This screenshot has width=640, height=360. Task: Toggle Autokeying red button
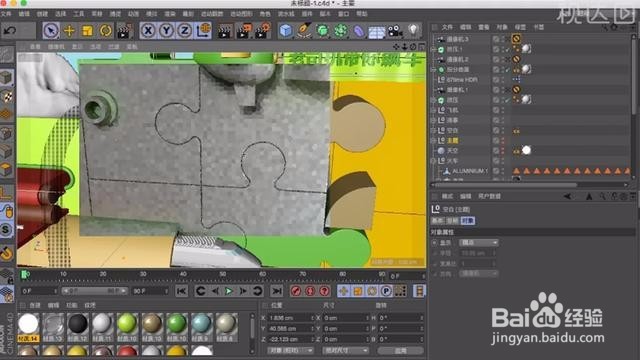point(311,291)
